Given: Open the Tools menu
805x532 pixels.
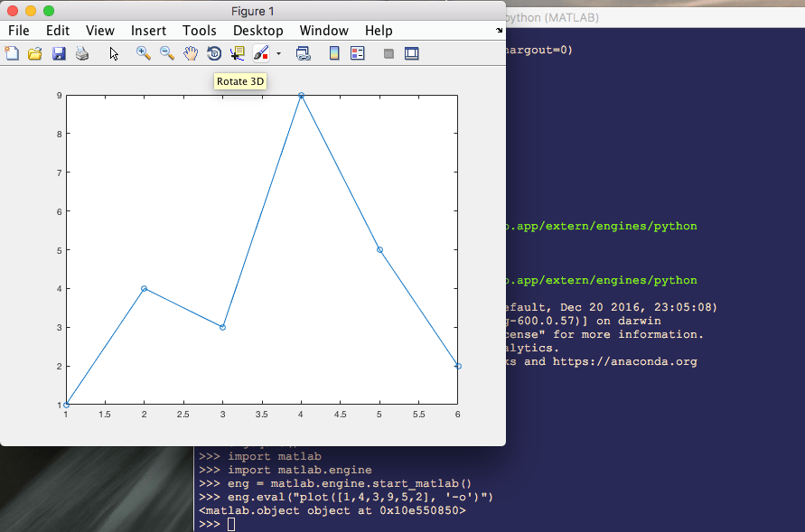Looking at the screenshot, I should pos(200,30).
